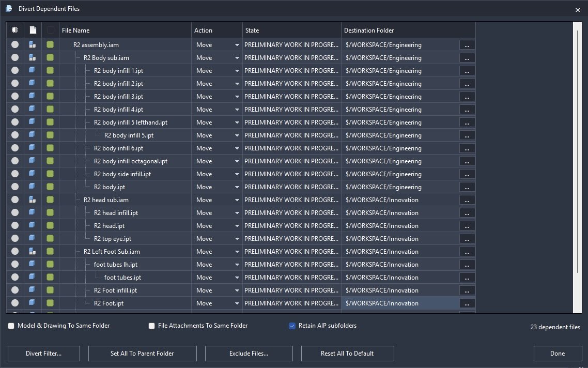This screenshot has height=368, width=588.
Task: Click Reset All To Default
Action: pyautogui.click(x=347, y=354)
